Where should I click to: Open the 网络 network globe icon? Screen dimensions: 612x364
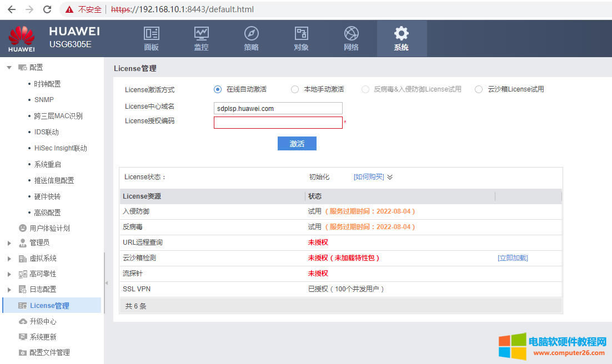[x=351, y=33]
